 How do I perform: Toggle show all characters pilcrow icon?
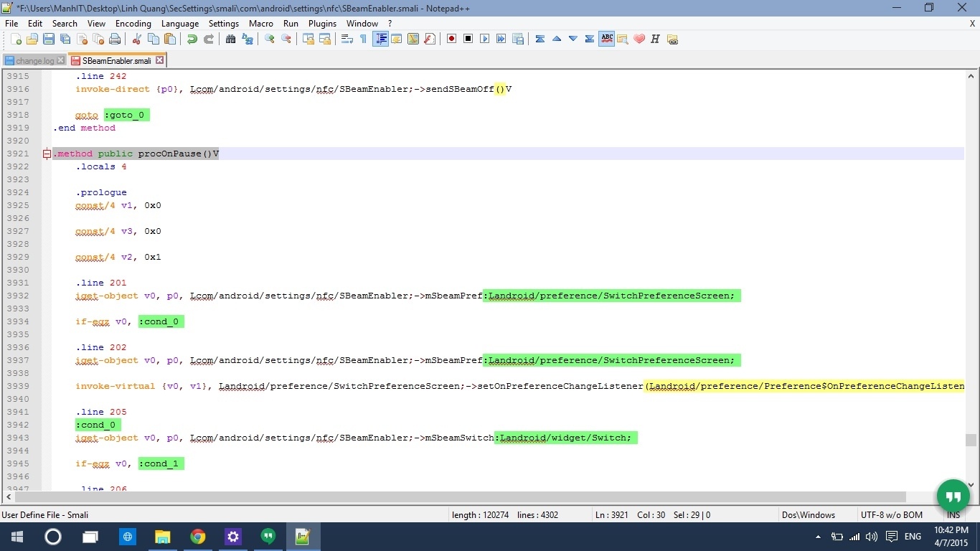363,39
